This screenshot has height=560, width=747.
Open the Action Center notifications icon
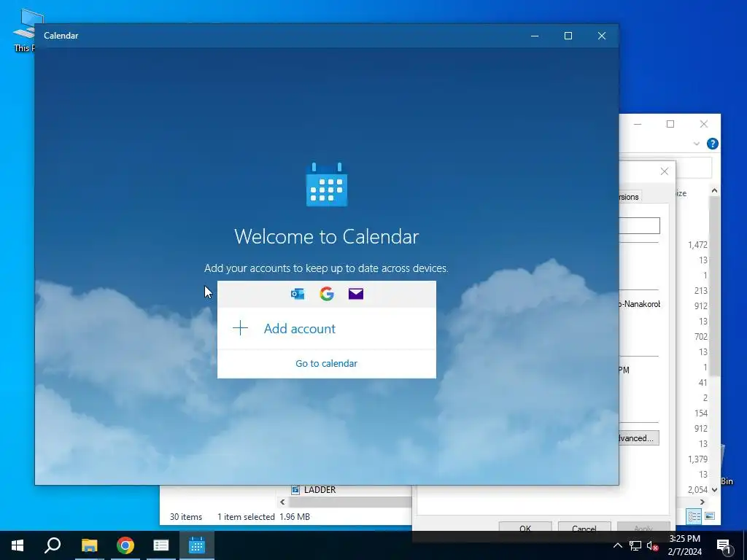724,545
